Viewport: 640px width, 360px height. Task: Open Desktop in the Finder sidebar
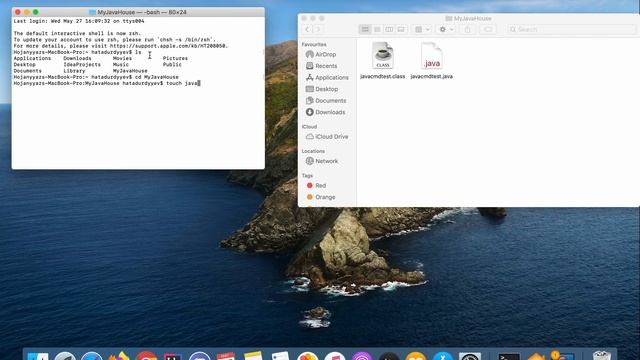click(322, 89)
